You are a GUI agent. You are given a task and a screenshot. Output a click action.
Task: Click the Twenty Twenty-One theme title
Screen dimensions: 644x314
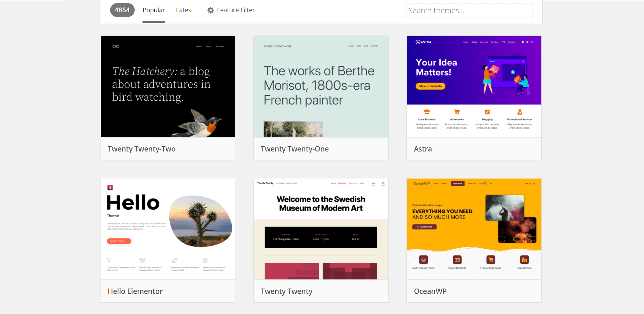tap(295, 149)
